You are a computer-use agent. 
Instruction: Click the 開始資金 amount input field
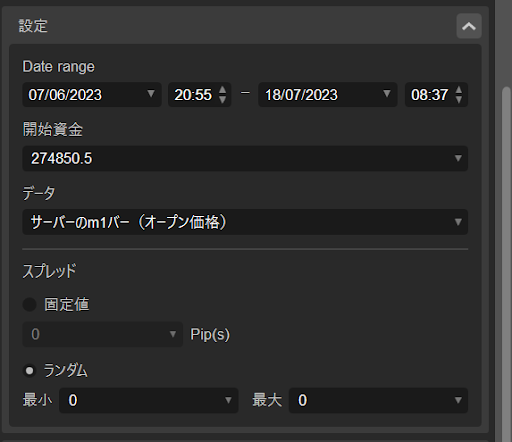(245, 158)
